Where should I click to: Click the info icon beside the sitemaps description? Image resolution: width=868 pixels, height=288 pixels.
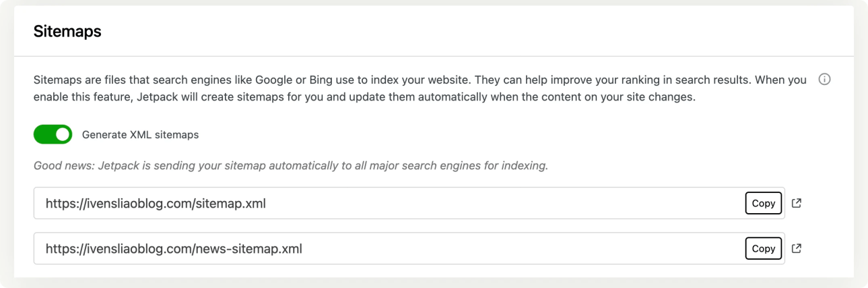tap(824, 80)
